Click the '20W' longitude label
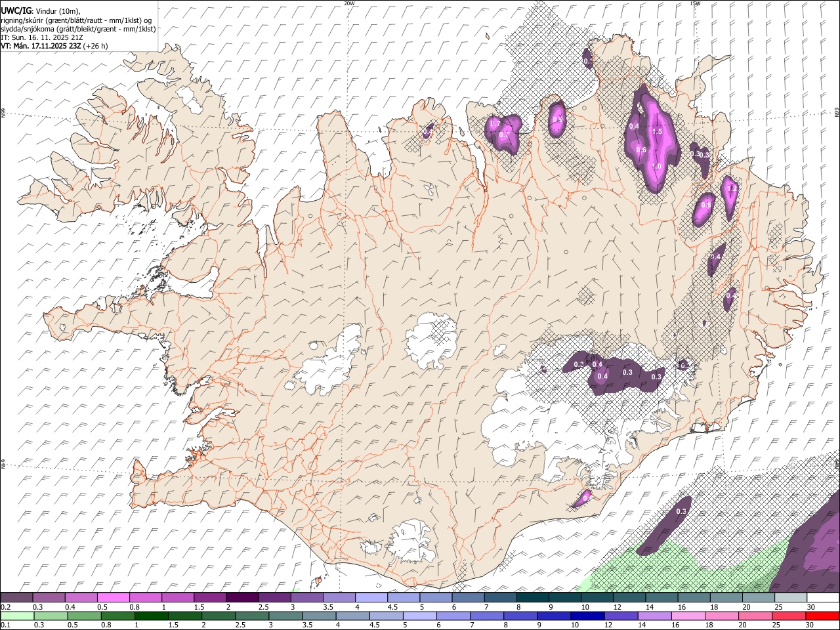Screen dimensions: 840x630 coord(350,3)
